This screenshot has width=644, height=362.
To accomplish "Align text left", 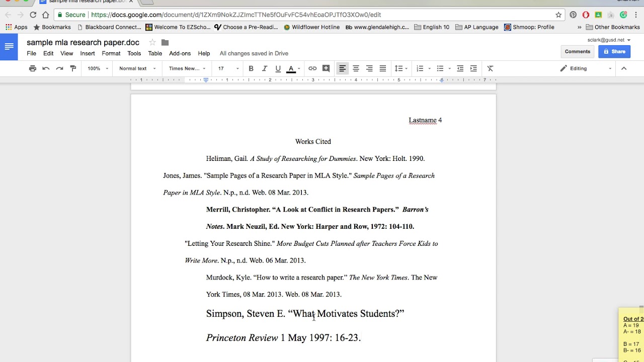I will click(x=342, y=68).
